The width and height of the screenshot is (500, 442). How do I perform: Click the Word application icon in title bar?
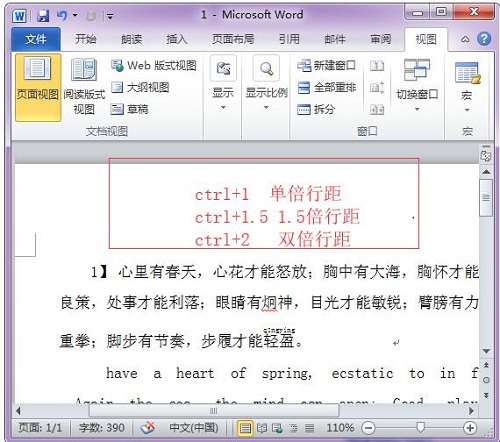[19, 15]
